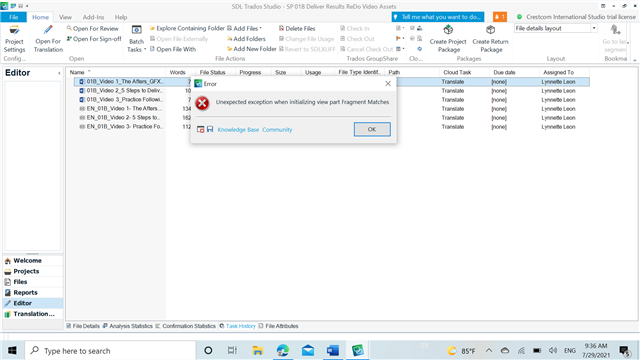
Task: Click Explore Containing Folder
Action: coord(187,28)
